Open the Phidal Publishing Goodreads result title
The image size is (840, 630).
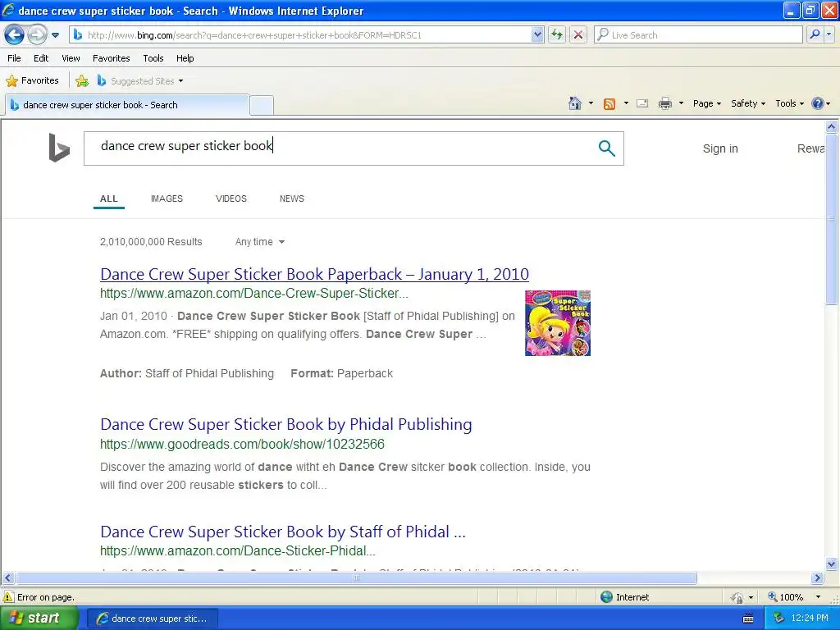coord(286,424)
